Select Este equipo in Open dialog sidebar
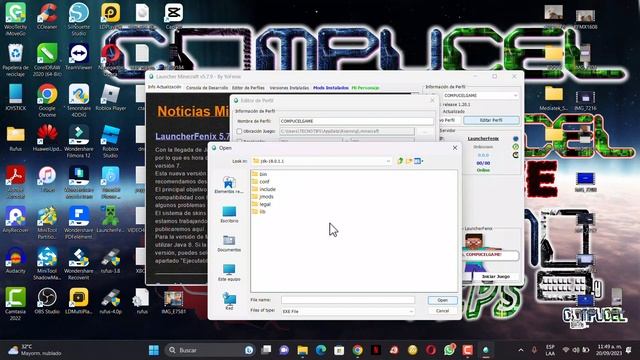640x360 pixels. point(229,273)
